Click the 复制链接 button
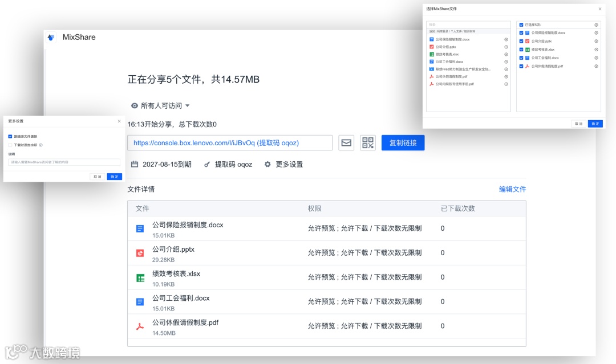 [403, 143]
